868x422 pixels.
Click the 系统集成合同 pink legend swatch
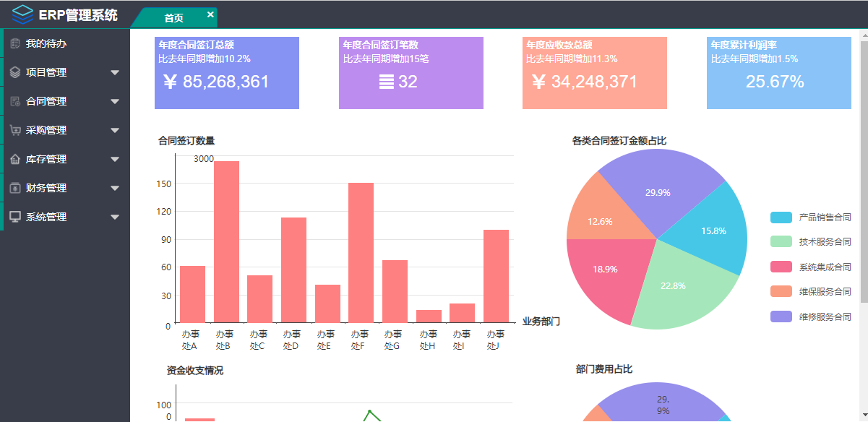pos(781,267)
